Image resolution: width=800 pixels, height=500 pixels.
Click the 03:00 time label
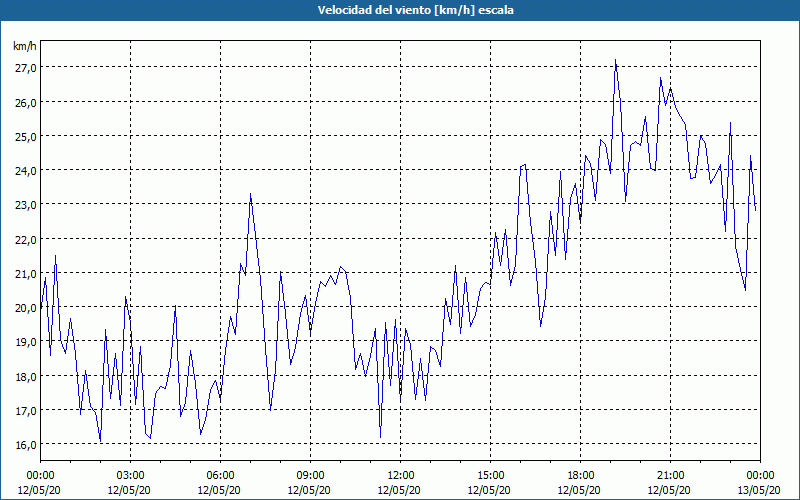(x=130, y=476)
